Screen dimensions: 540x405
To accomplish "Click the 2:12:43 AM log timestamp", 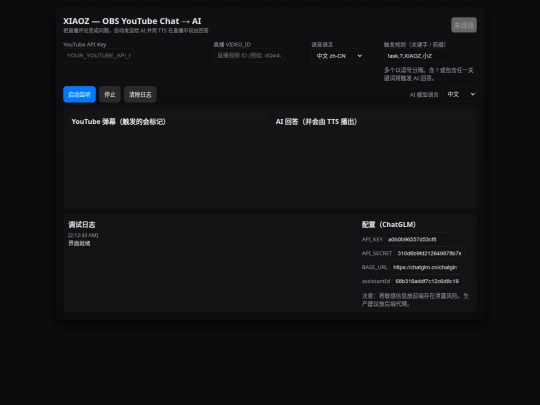I will 83,235.
